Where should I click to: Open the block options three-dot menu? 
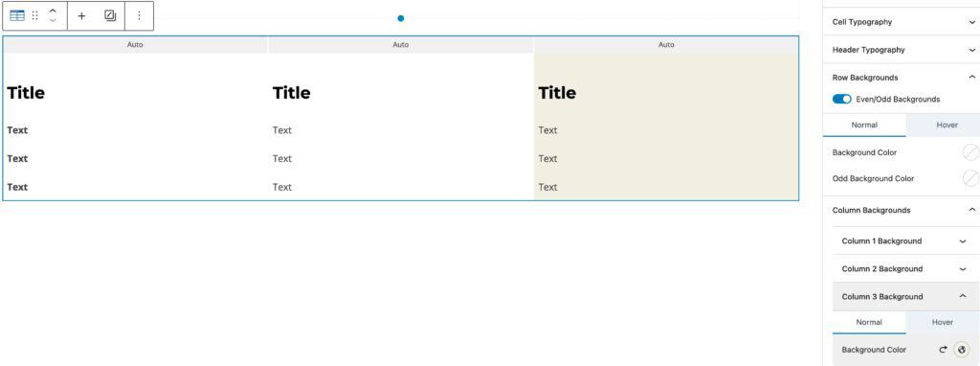pos(139,15)
